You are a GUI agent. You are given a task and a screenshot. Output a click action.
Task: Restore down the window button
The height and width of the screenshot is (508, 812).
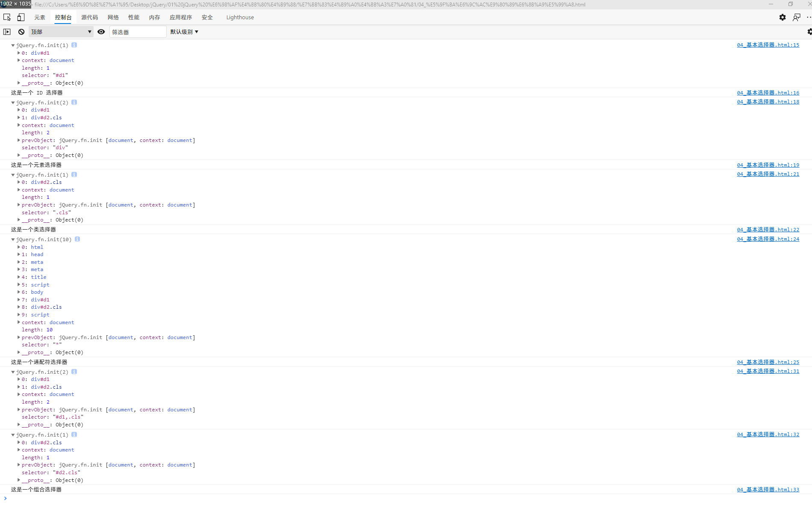[x=791, y=4]
